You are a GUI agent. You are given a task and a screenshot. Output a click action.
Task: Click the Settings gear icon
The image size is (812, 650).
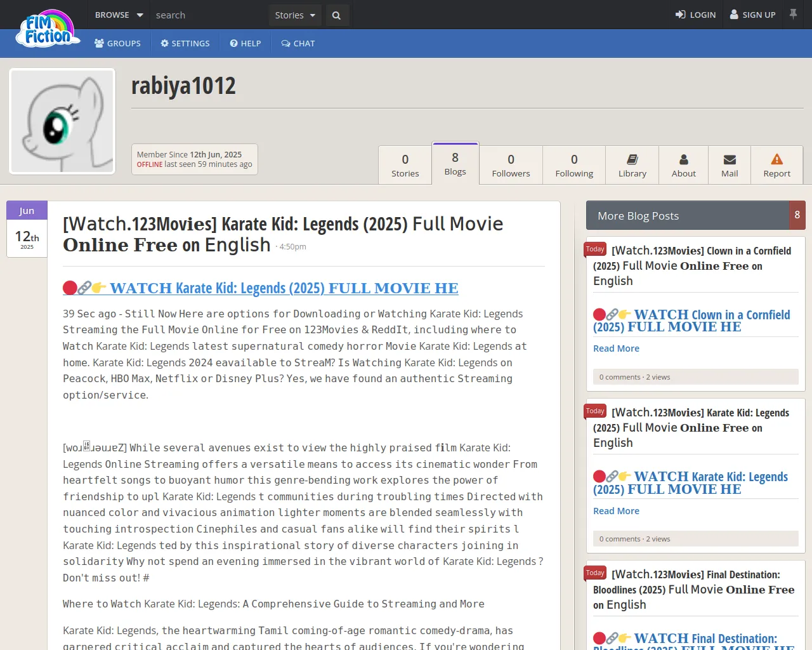coord(165,43)
